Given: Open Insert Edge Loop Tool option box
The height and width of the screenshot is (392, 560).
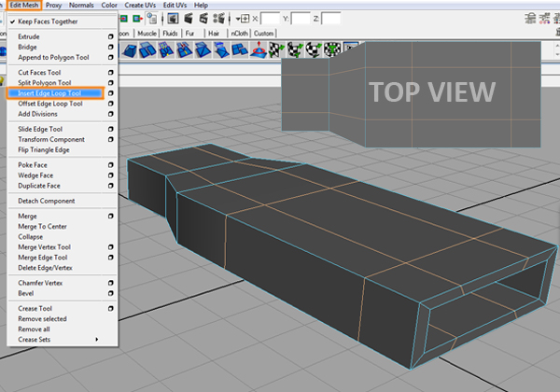Looking at the screenshot, I should click(x=111, y=92).
